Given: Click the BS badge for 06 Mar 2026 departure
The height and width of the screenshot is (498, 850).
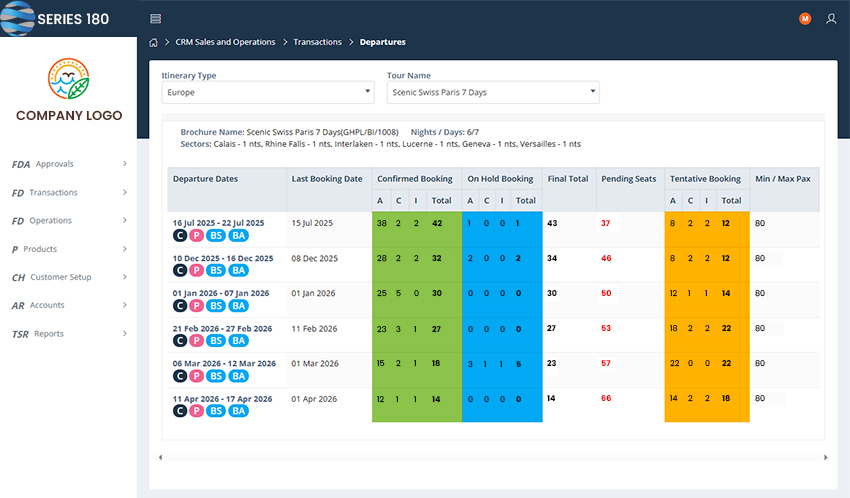Looking at the screenshot, I should [215, 376].
